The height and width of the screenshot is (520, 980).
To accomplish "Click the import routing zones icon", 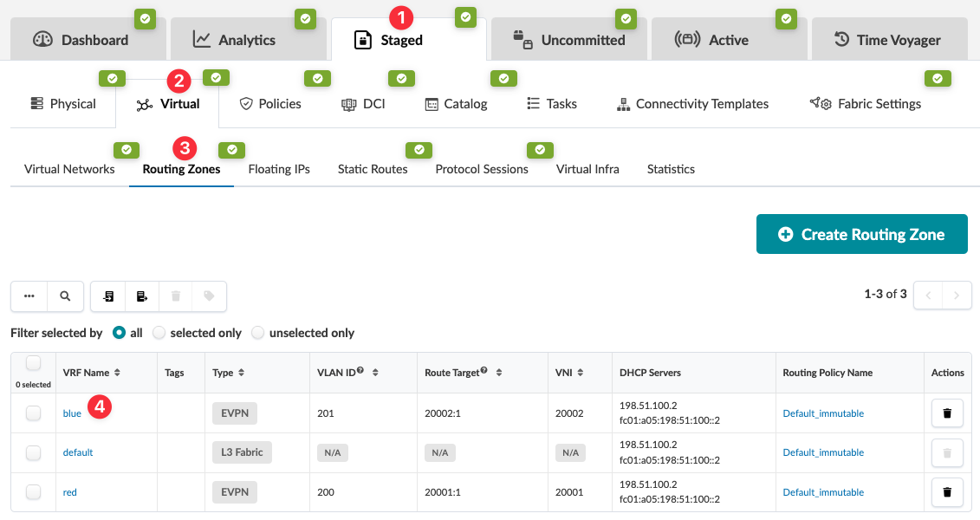I will 108,296.
